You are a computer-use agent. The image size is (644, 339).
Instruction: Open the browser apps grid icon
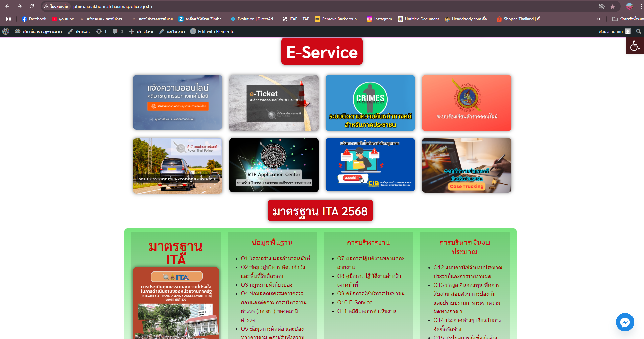click(x=9, y=19)
